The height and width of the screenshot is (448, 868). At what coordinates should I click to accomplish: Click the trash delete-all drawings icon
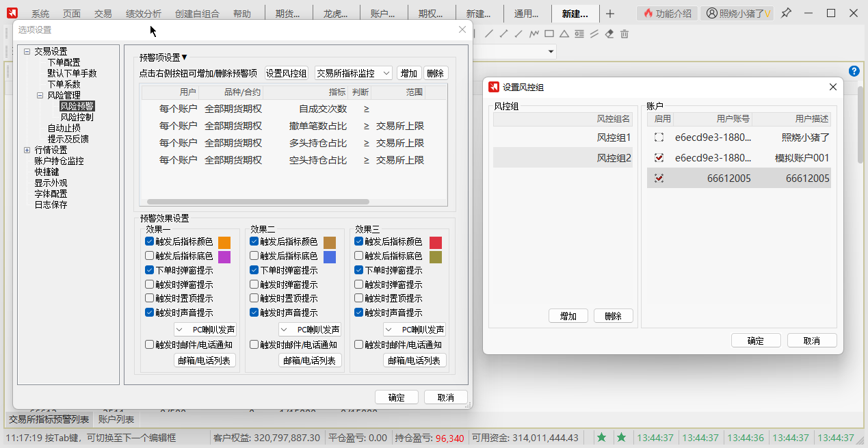pyautogui.click(x=624, y=34)
